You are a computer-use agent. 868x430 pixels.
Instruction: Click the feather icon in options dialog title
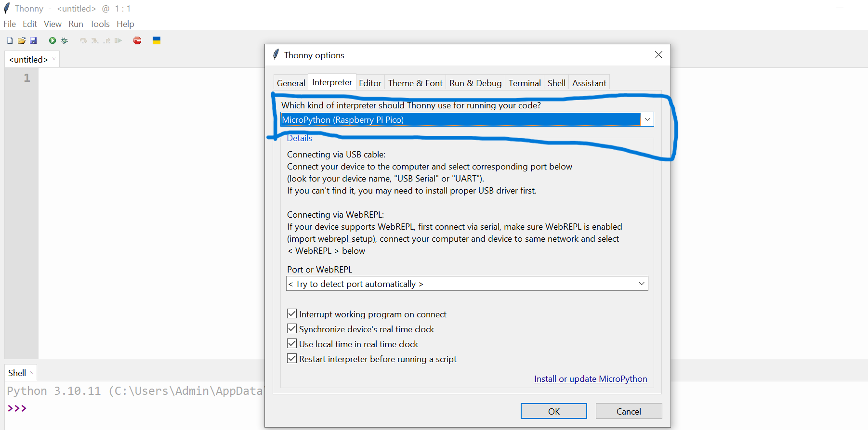click(x=276, y=55)
